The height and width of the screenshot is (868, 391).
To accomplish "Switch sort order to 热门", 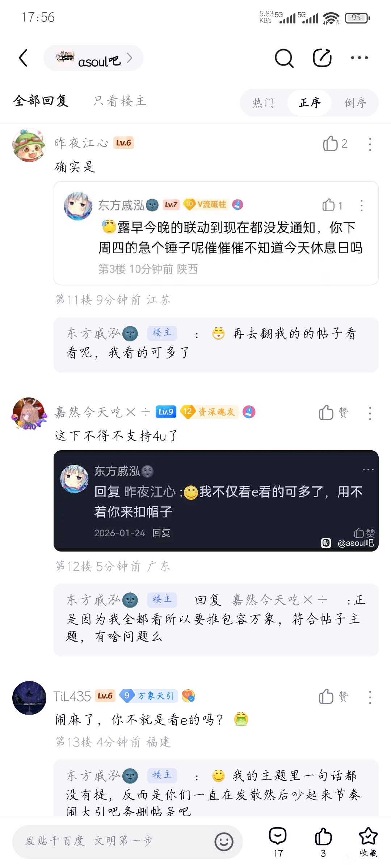I will (263, 103).
